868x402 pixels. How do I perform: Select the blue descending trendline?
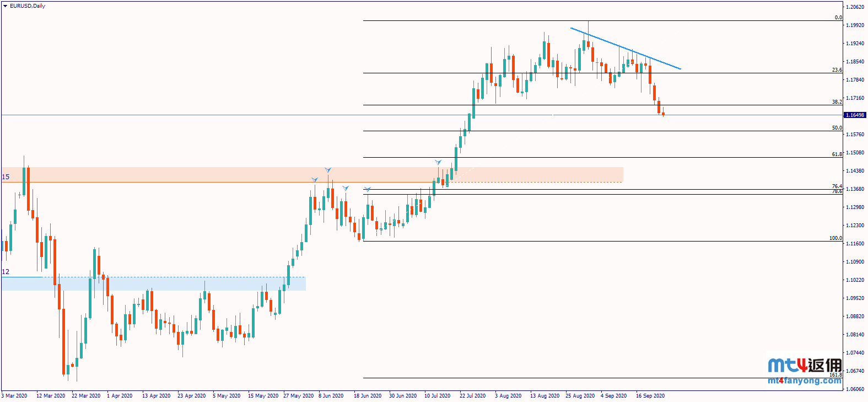click(x=626, y=49)
